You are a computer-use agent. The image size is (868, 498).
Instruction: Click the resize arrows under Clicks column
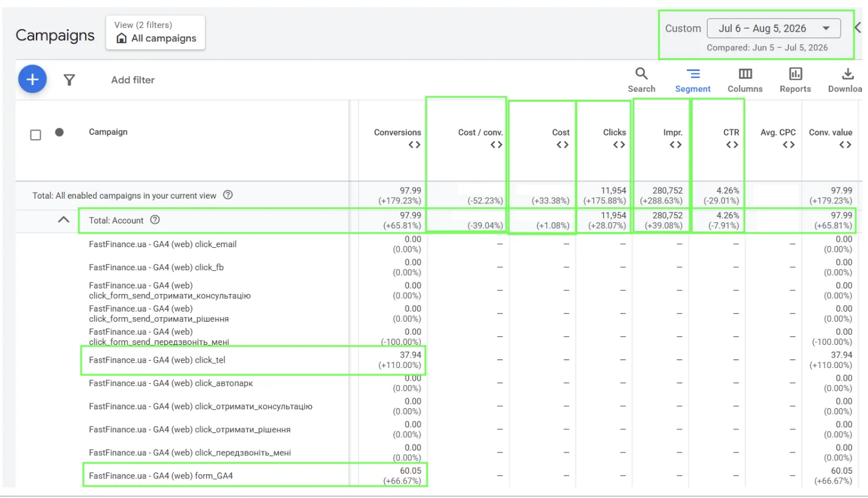619,145
